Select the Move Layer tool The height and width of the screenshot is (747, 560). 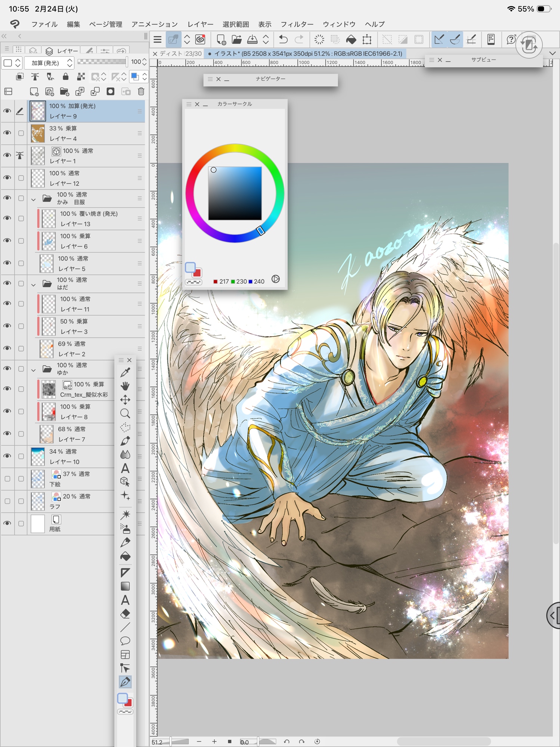125,400
